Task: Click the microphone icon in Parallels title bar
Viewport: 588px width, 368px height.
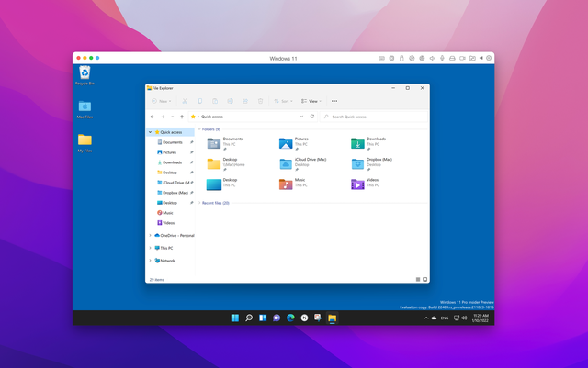Action: [442, 58]
